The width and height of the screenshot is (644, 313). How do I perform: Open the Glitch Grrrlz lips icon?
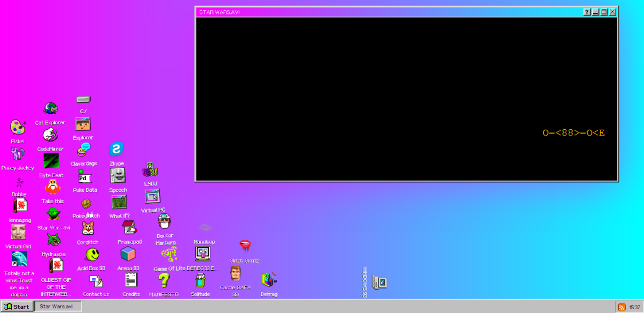pyautogui.click(x=245, y=247)
